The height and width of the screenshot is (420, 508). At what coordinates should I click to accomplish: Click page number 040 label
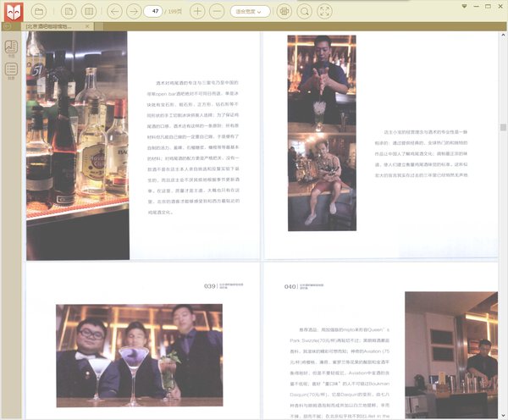290,286
